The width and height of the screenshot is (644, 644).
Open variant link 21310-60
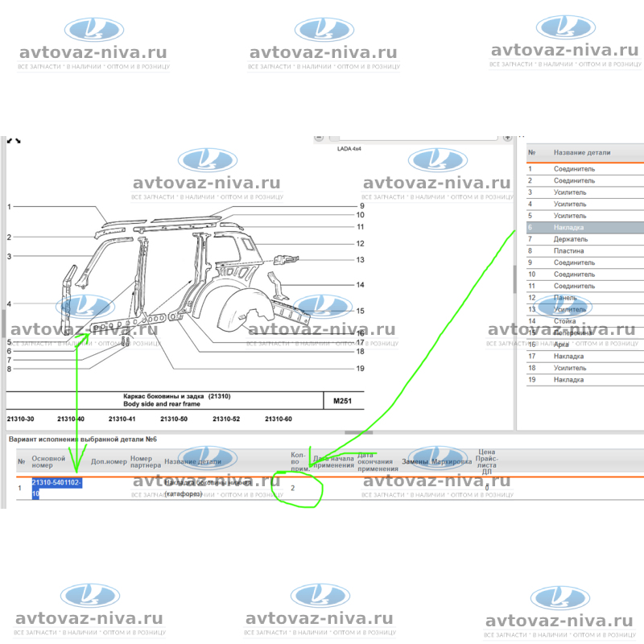pos(279,419)
